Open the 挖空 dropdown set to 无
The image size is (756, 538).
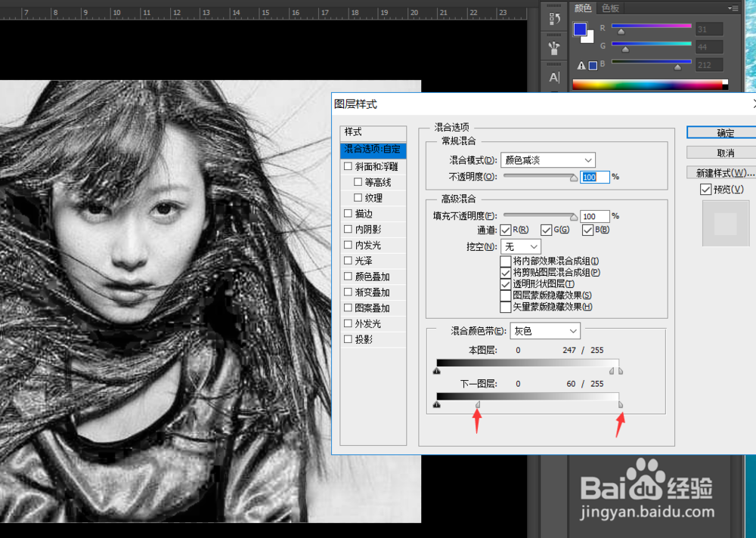521,247
